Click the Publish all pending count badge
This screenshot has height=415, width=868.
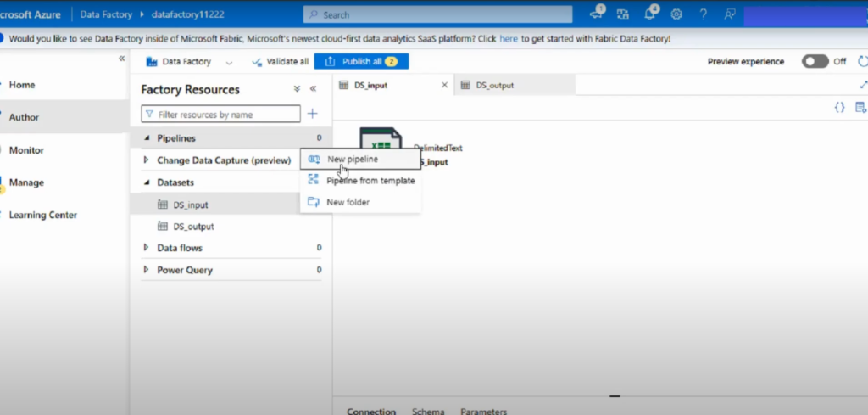coord(392,61)
